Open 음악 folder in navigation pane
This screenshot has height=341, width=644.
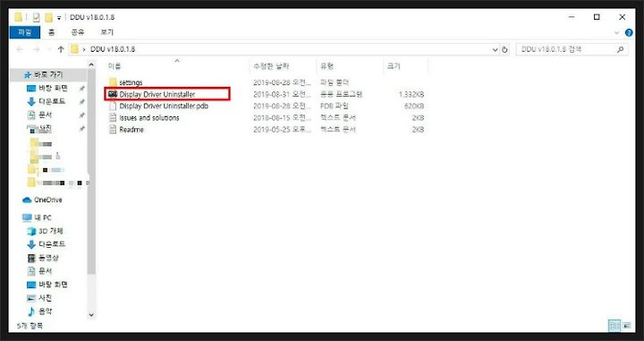[x=40, y=311]
